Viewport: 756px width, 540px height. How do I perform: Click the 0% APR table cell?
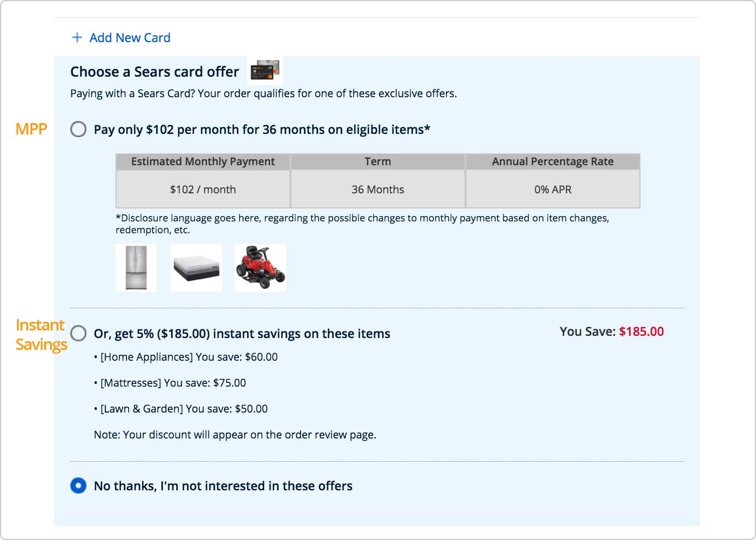click(553, 189)
